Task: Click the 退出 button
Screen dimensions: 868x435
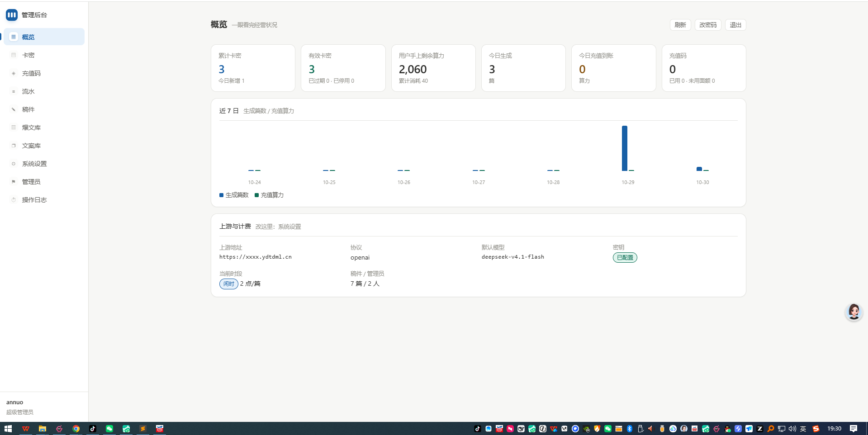Action: (735, 25)
